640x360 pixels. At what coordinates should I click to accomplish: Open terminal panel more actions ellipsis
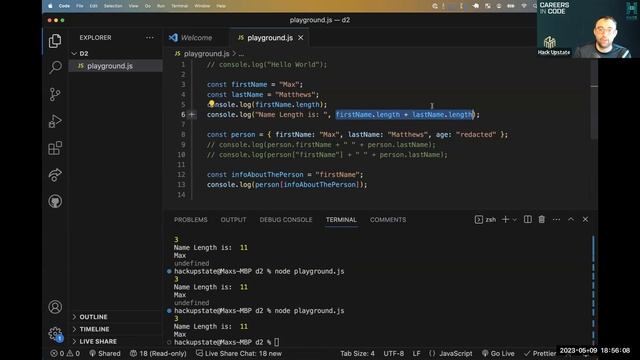tap(556, 220)
